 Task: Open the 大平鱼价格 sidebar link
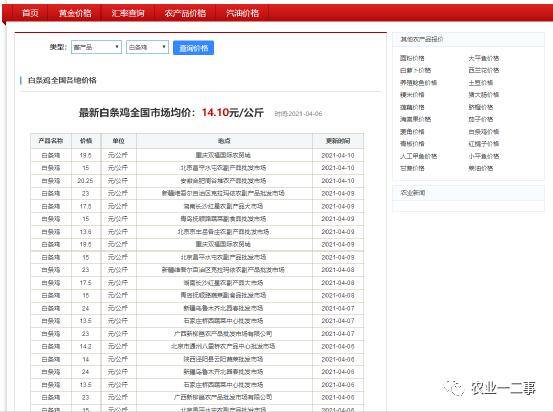(484, 58)
